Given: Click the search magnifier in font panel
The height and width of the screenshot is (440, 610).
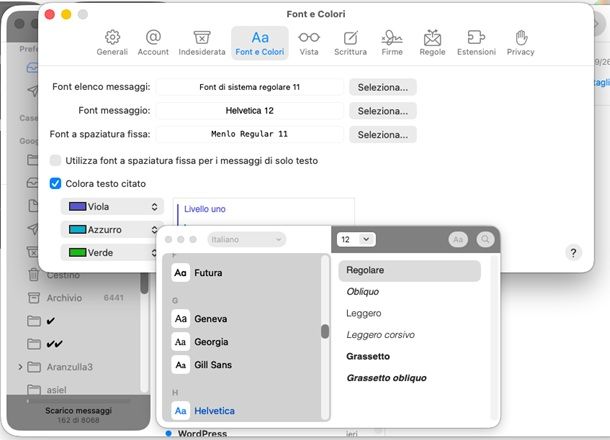Looking at the screenshot, I should [x=485, y=239].
